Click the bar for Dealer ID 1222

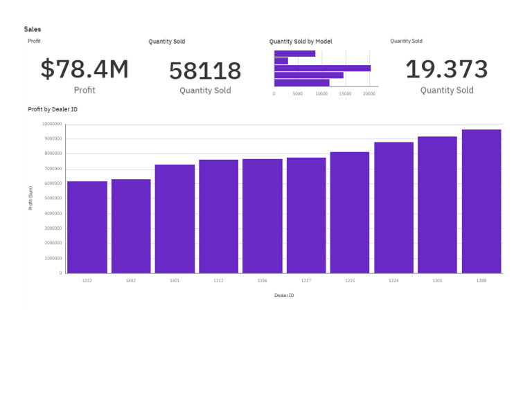87,227
